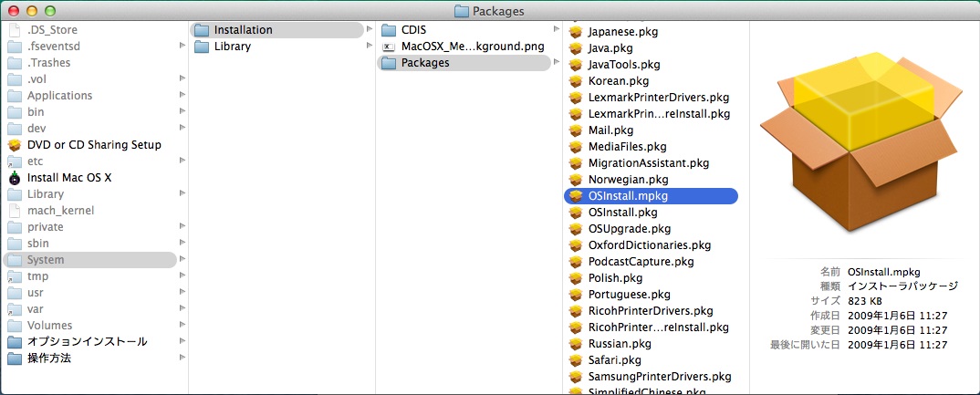Select the var folder
Screen dimensions: 980x395
pos(35,308)
